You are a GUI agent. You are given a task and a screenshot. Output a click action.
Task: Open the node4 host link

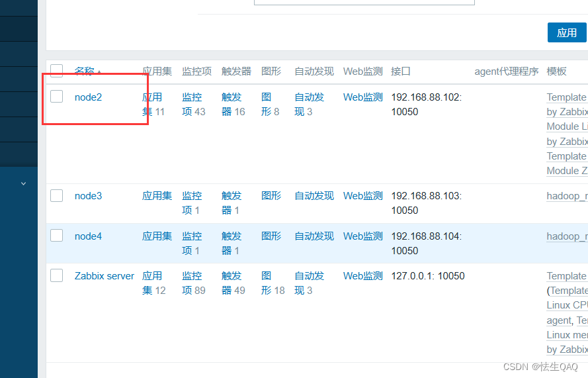click(88, 236)
